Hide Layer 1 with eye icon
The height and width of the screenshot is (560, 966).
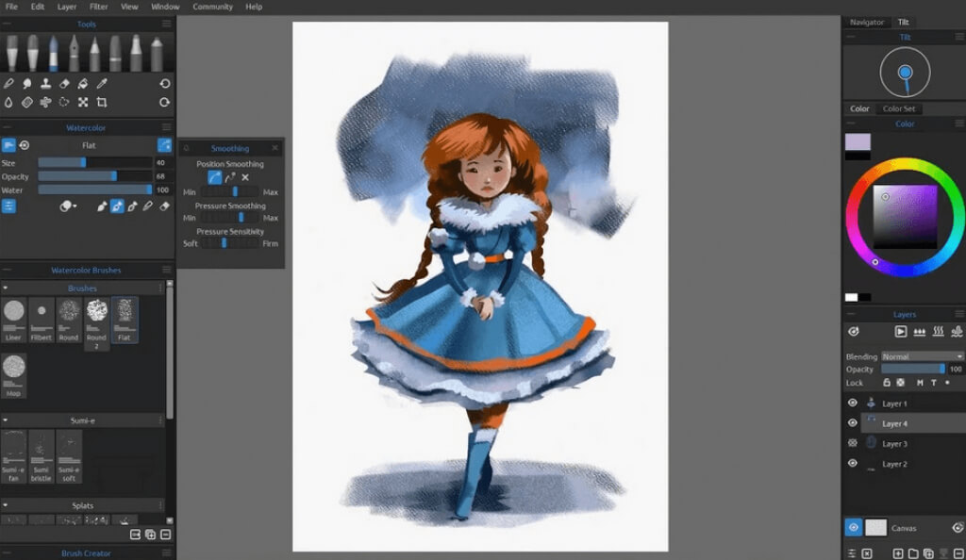[x=853, y=403]
